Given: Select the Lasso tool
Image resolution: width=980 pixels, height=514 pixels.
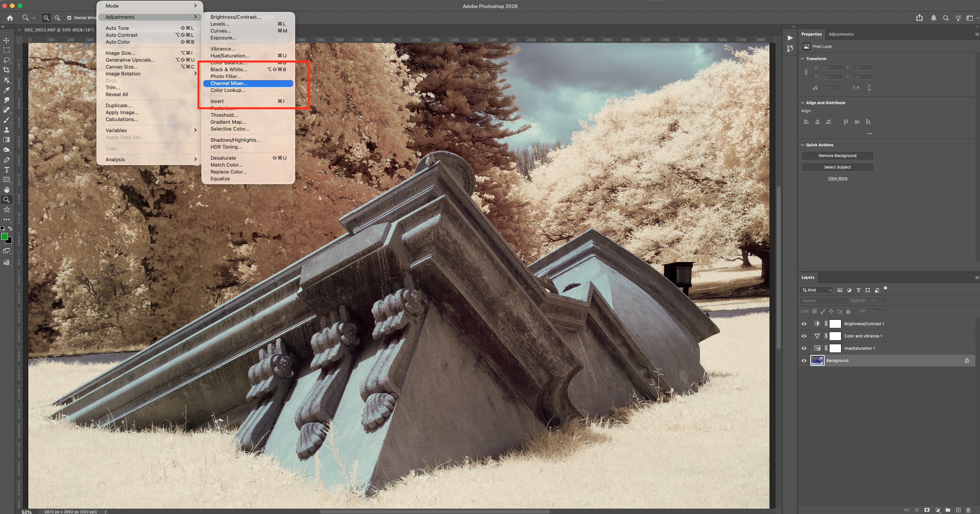Looking at the screenshot, I should pos(7,60).
